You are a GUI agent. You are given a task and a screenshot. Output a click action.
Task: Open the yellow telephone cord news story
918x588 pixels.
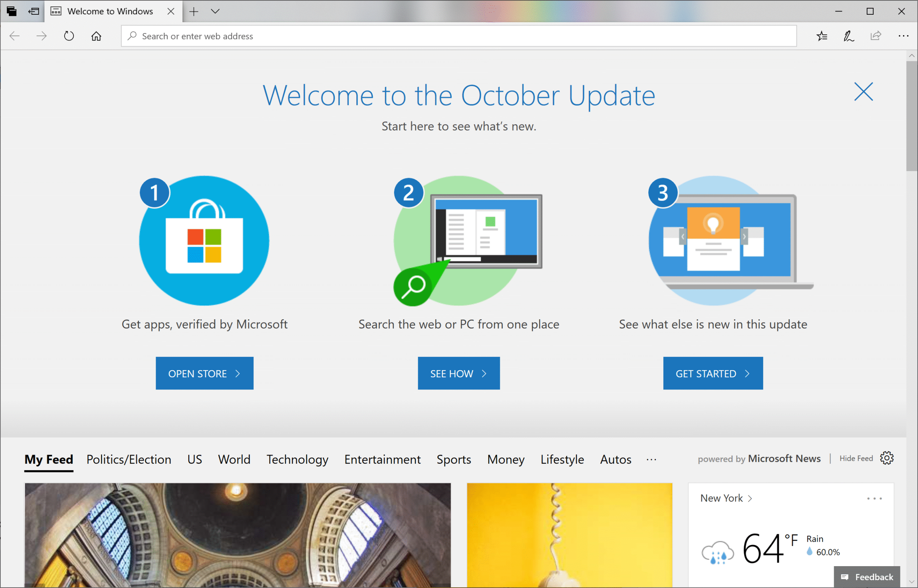569,535
